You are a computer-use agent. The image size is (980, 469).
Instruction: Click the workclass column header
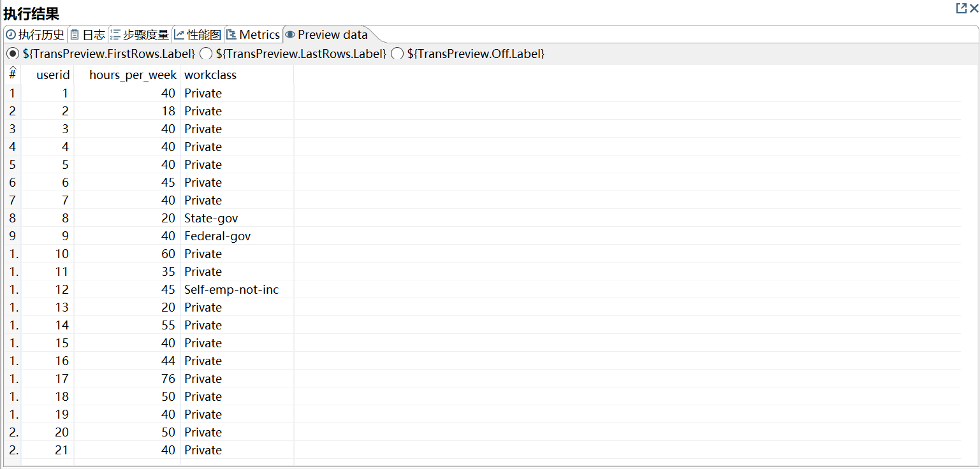coord(237,75)
